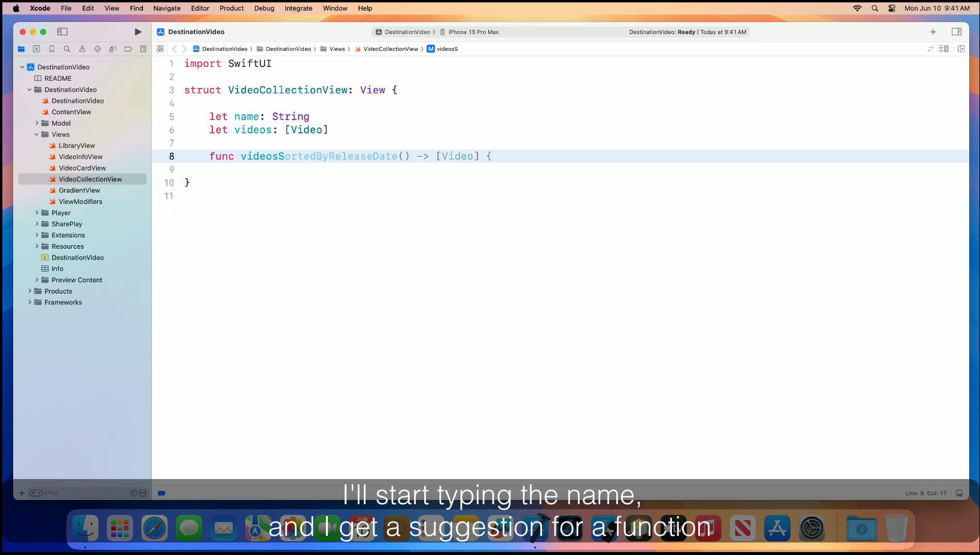Screen dimensions: 980x555
Task: Open the Breakpoint navigator icon
Action: coord(128,49)
